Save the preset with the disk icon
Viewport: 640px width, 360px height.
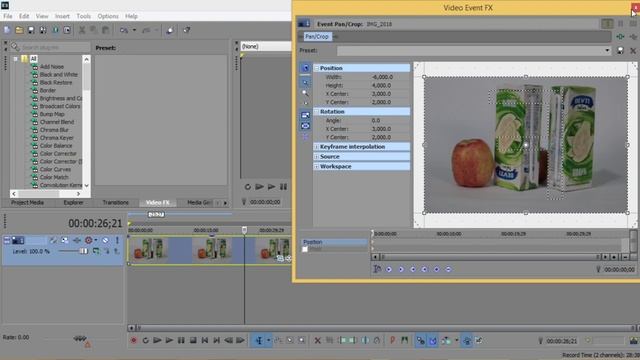pyautogui.click(x=620, y=51)
